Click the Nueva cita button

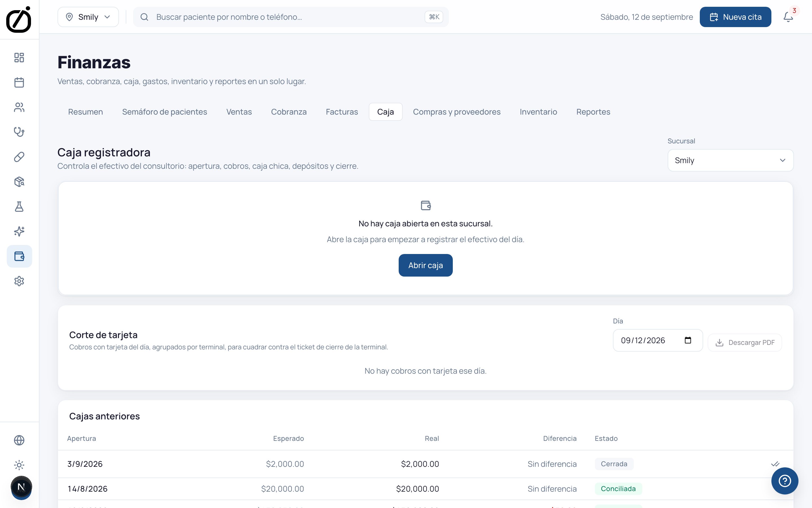(735, 17)
